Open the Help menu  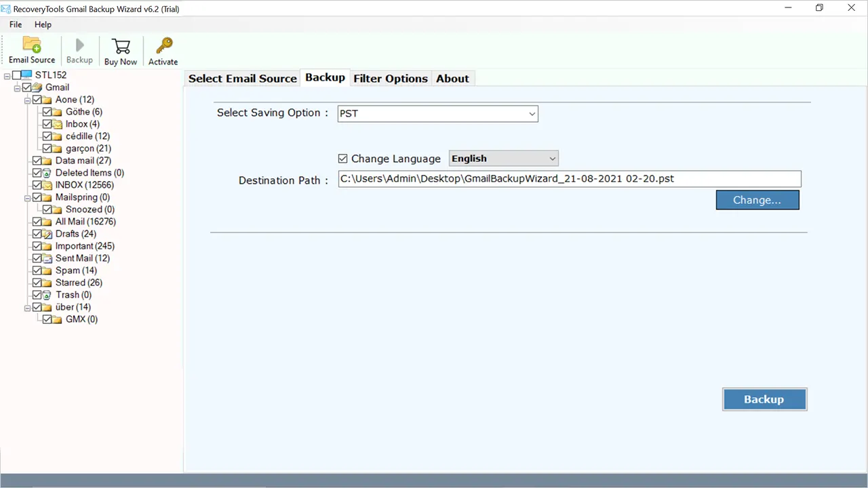(x=43, y=24)
